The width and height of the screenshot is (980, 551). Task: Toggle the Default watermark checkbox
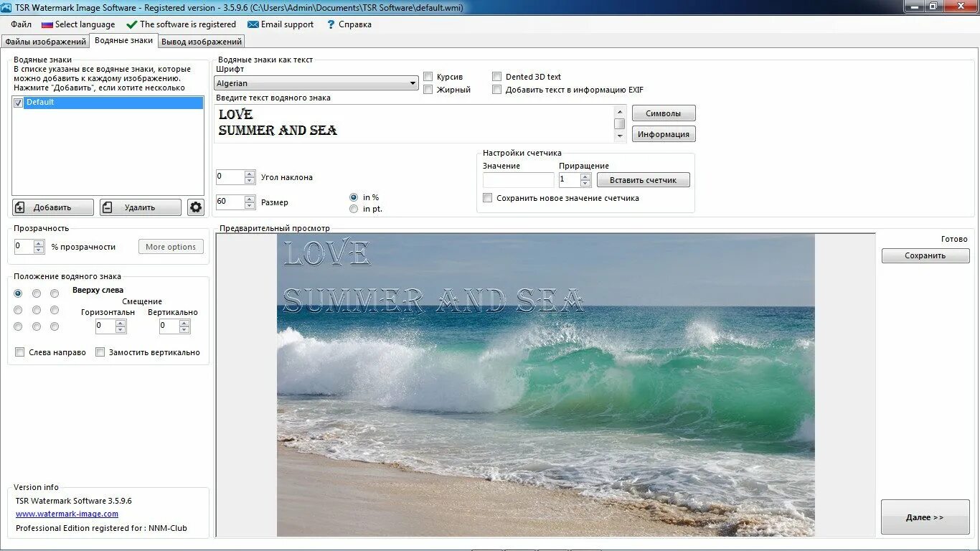[18, 103]
